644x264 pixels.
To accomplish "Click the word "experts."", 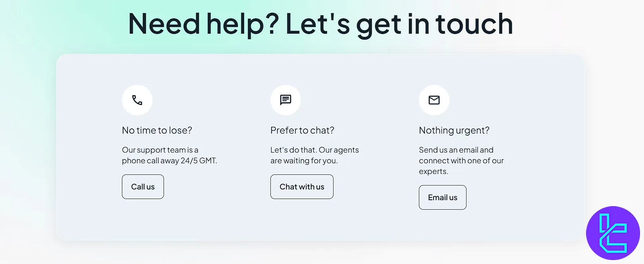I will click(433, 171).
